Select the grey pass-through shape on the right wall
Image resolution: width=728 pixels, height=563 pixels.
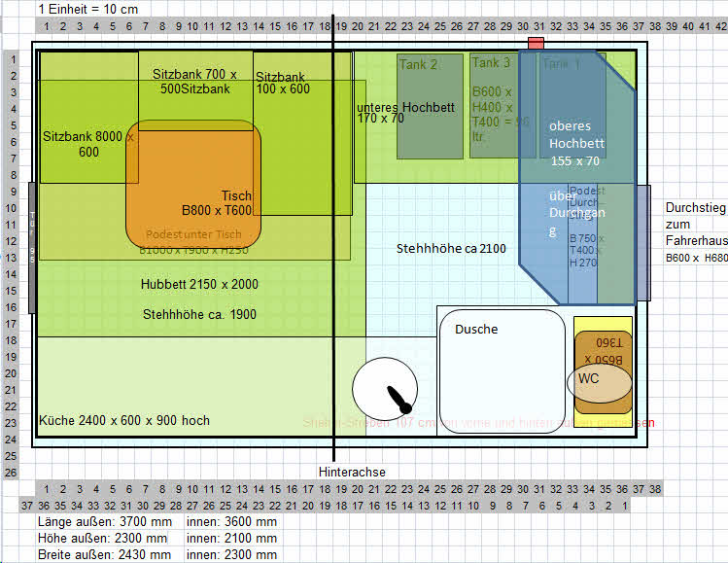(643, 243)
